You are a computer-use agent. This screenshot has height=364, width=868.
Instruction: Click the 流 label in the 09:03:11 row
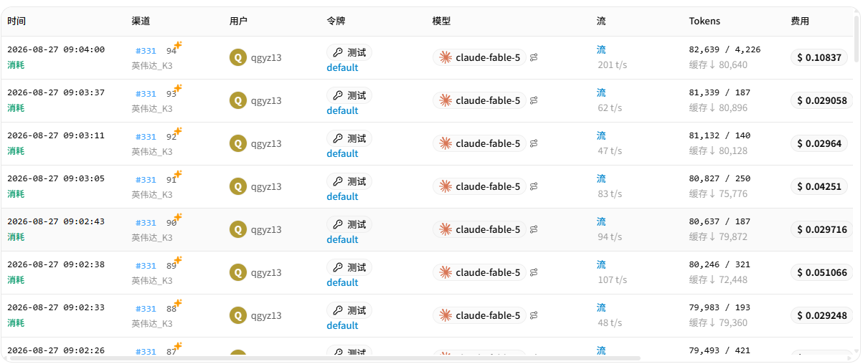point(601,135)
